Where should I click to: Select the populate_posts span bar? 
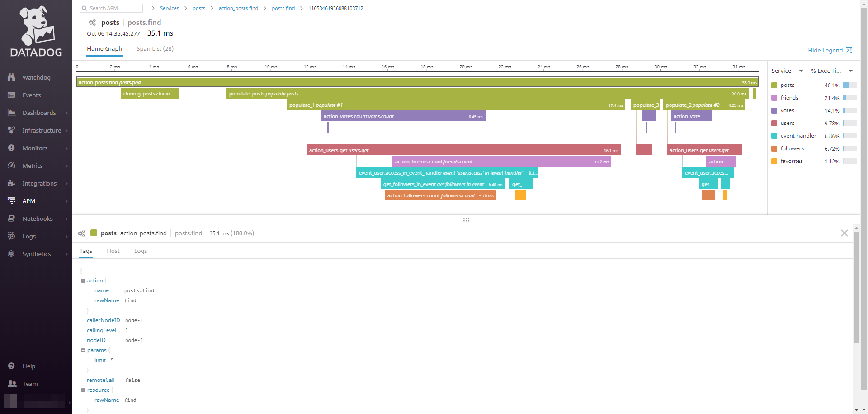pos(487,94)
